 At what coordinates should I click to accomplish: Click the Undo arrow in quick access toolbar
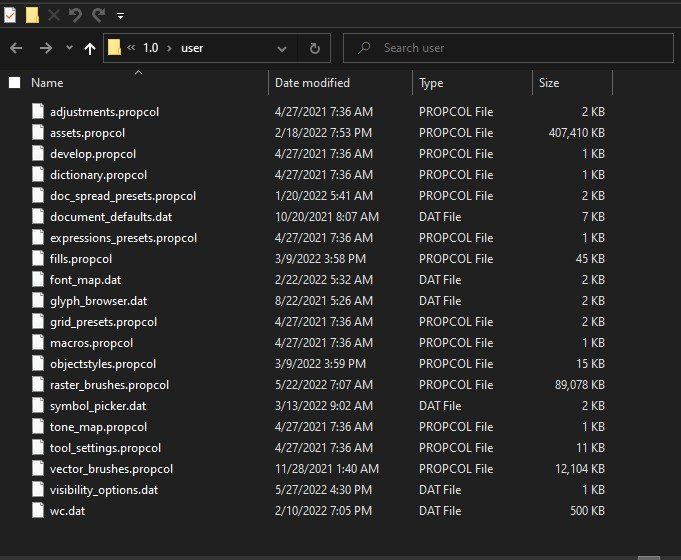[75, 15]
